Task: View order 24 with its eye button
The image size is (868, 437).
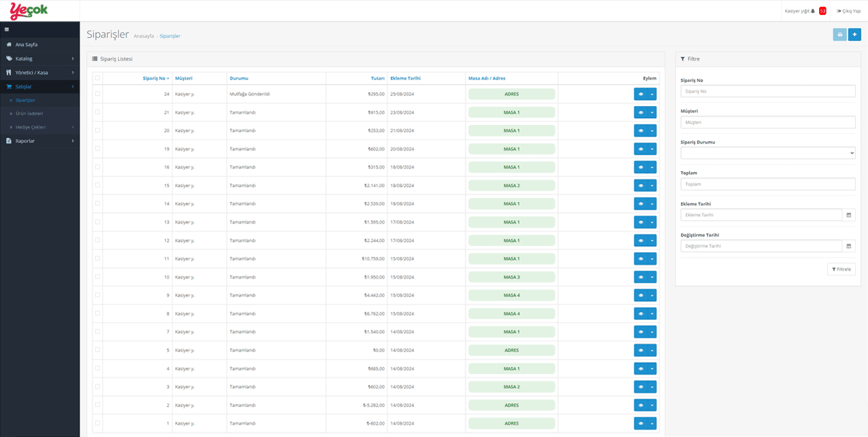Action: (x=640, y=94)
